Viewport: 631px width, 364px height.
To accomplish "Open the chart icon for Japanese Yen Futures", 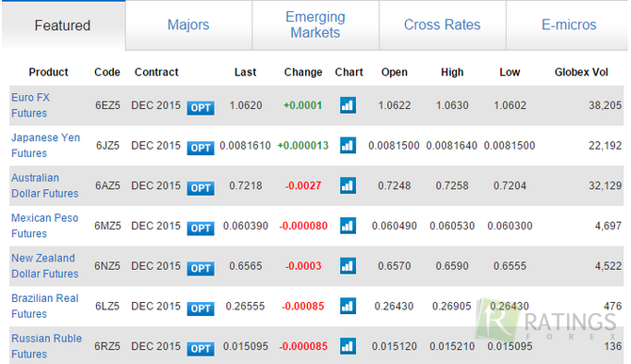I will pyautogui.click(x=348, y=146).
